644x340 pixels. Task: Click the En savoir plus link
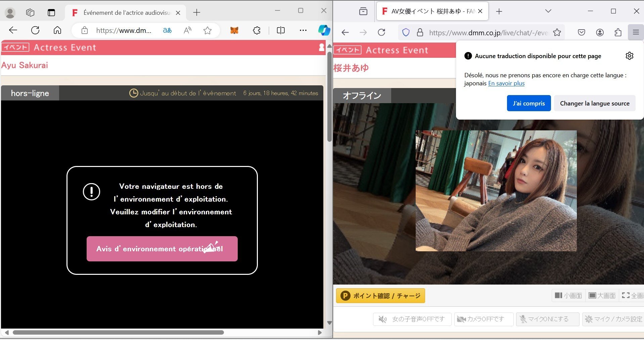click(506, 84)
